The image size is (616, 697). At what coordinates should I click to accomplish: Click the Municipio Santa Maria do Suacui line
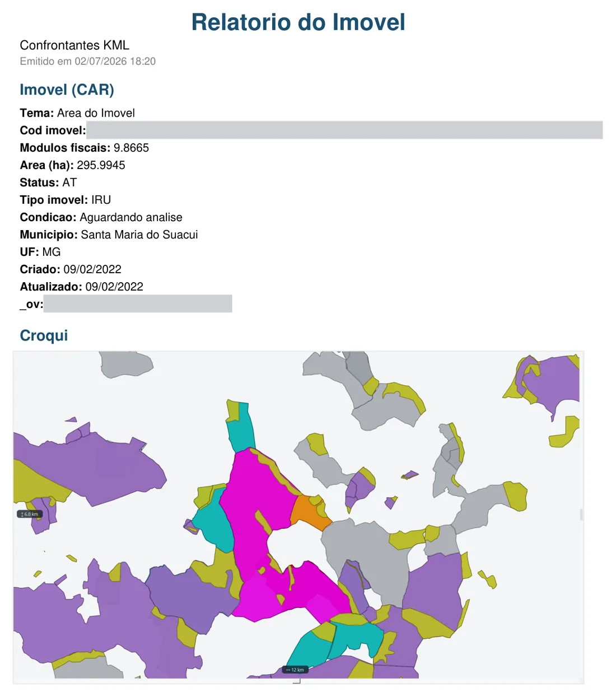109,235
